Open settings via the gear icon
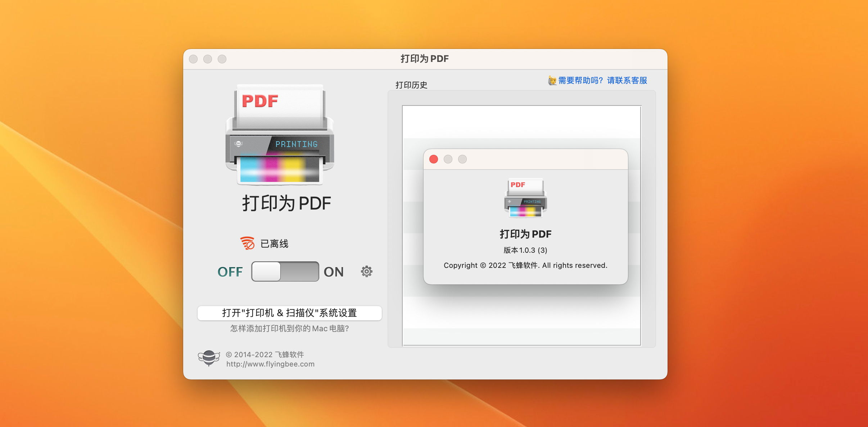This screenshot has height=427, width=868. point(366,271)
